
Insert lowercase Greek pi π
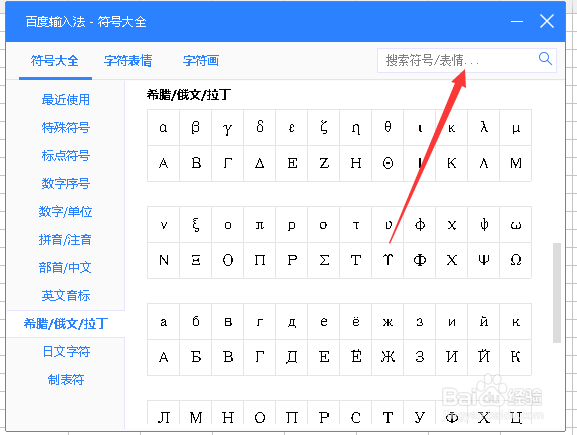259,224
